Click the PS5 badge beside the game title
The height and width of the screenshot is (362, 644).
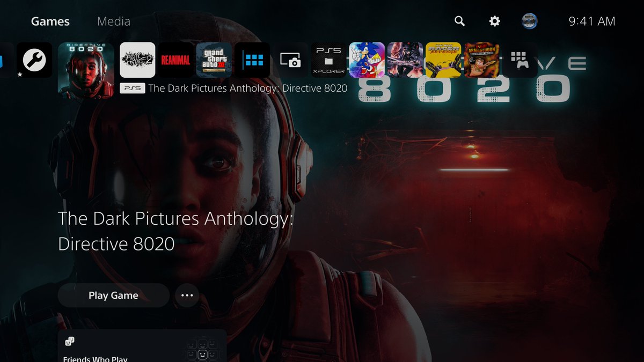coord(133,88)
